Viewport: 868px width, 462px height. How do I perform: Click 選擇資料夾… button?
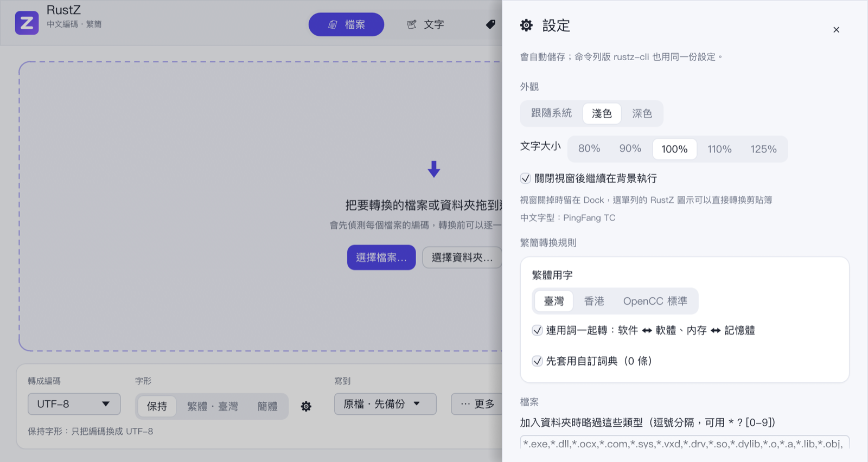click(462, 258)
